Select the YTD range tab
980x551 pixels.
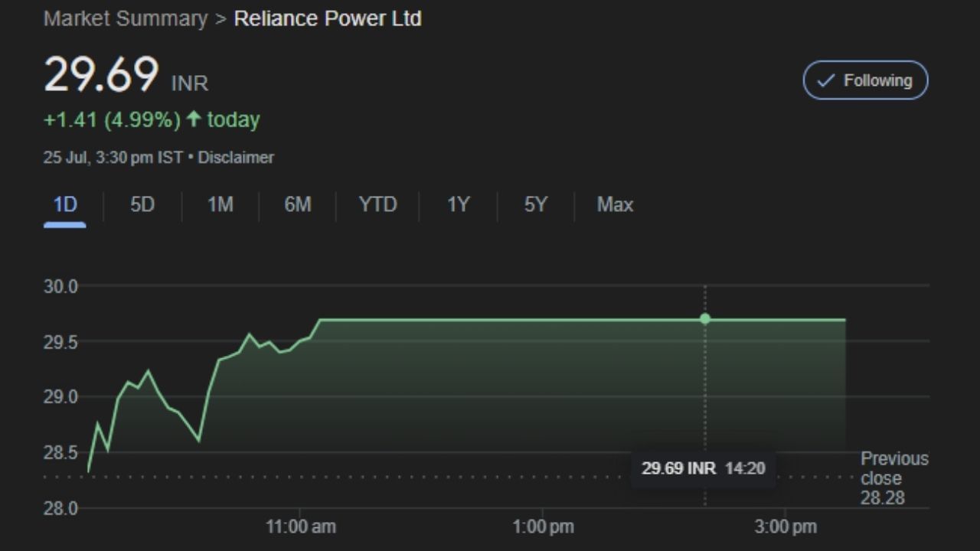pos(377,205)
